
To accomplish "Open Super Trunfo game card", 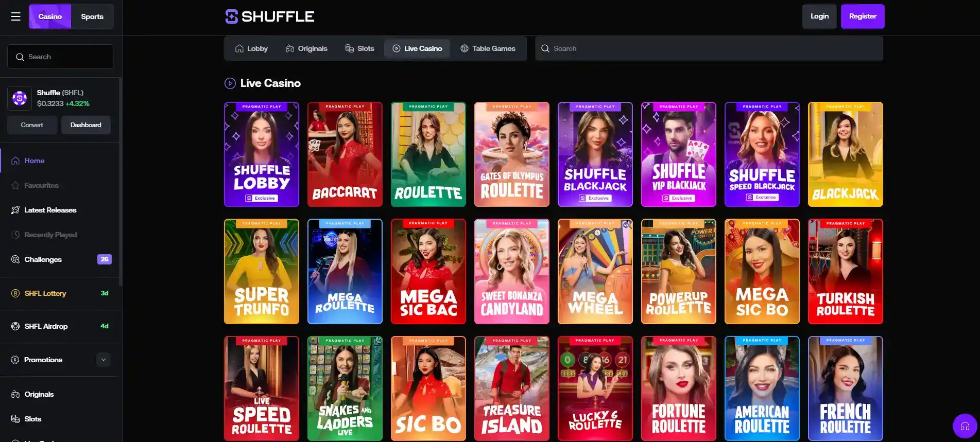I will (x=262, y=272).
